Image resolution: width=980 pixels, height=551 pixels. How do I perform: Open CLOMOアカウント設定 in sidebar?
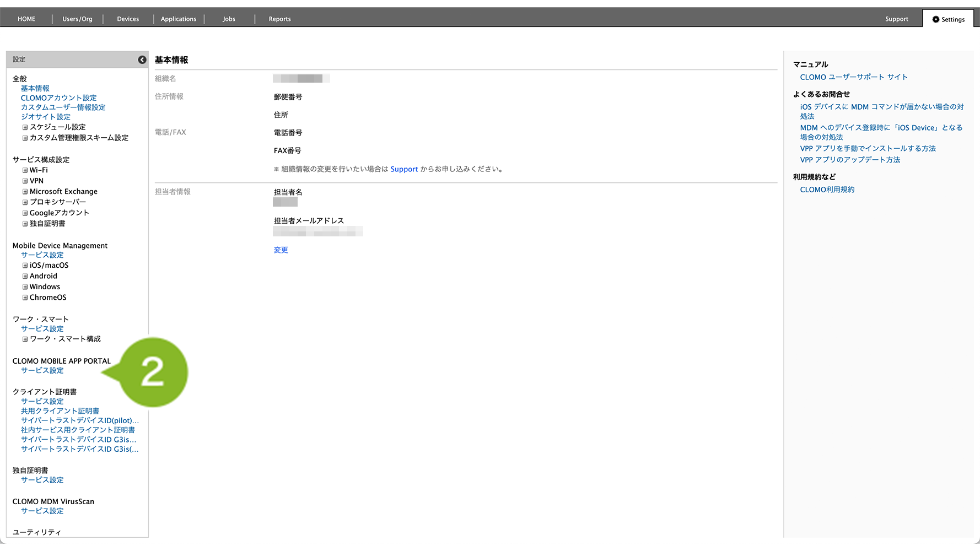58,98
